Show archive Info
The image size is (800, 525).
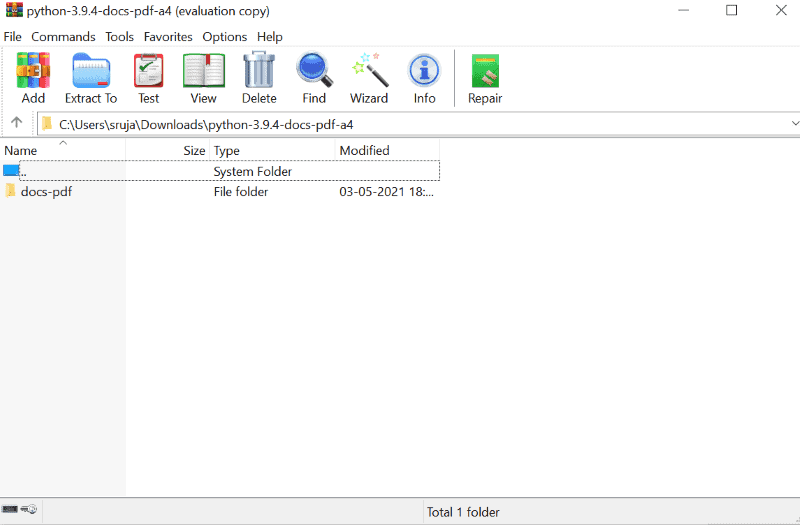(x=424, y=70)
